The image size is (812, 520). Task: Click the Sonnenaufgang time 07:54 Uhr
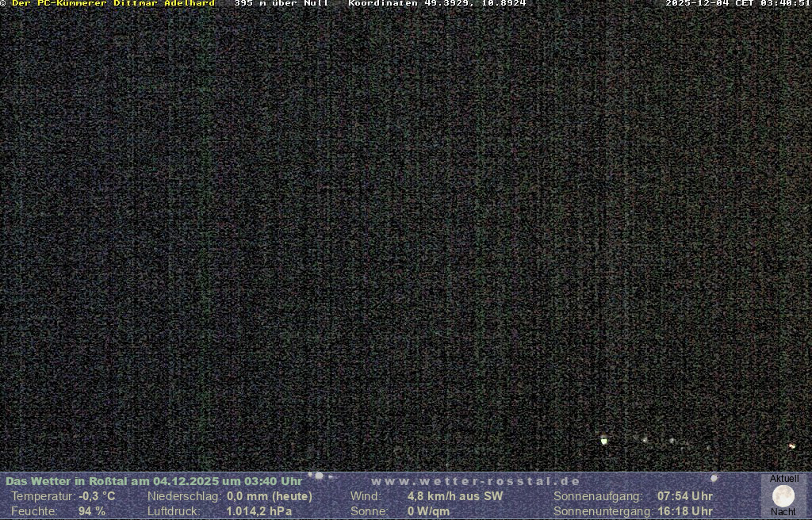pyautogui.click(x=684, y=496)
